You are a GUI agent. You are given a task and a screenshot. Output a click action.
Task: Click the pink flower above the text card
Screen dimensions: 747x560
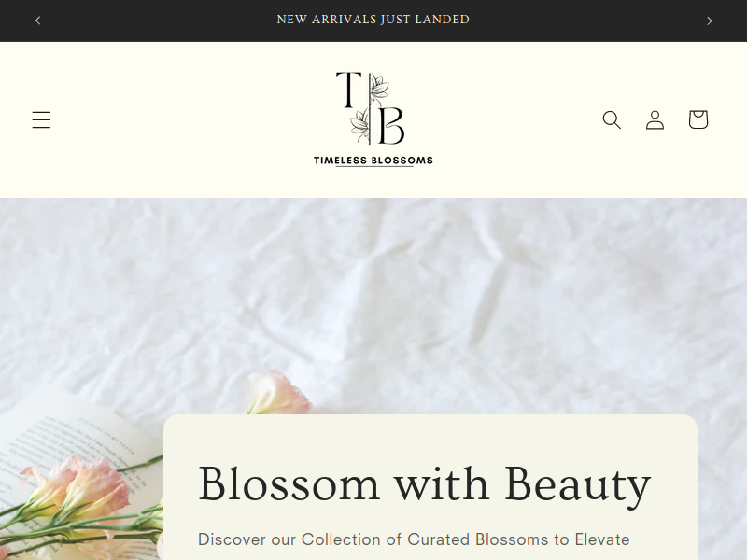pyautogui.click(x=278, y=393)
